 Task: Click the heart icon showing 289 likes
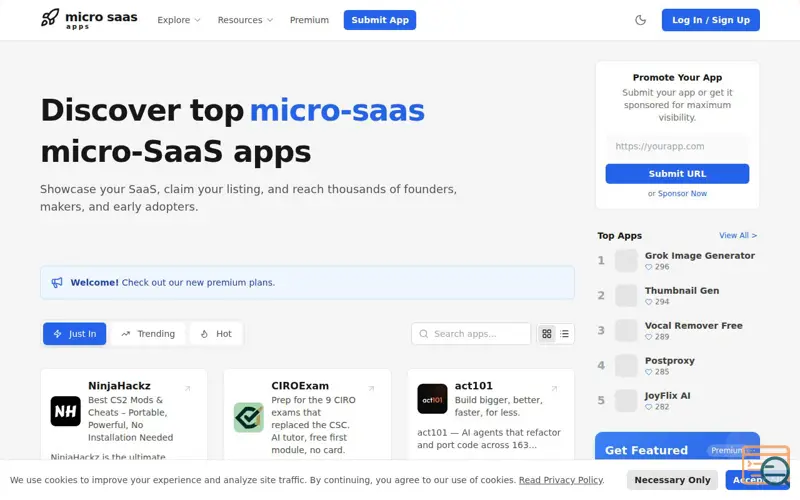coord(648,337)
